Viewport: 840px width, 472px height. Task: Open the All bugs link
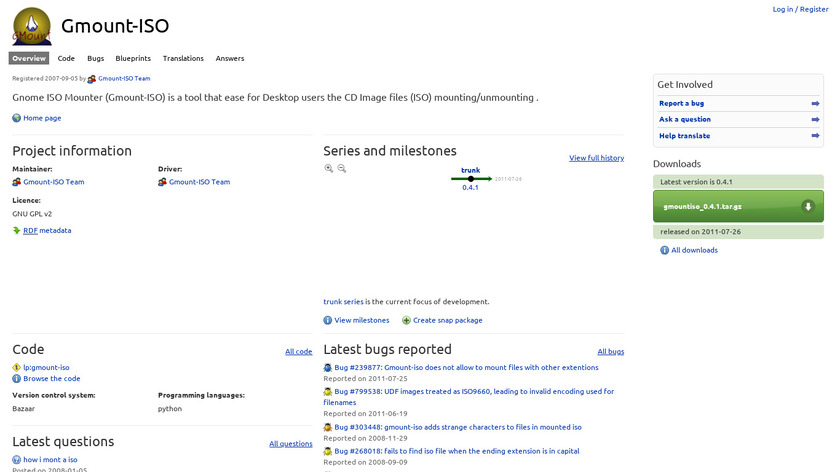611,351
